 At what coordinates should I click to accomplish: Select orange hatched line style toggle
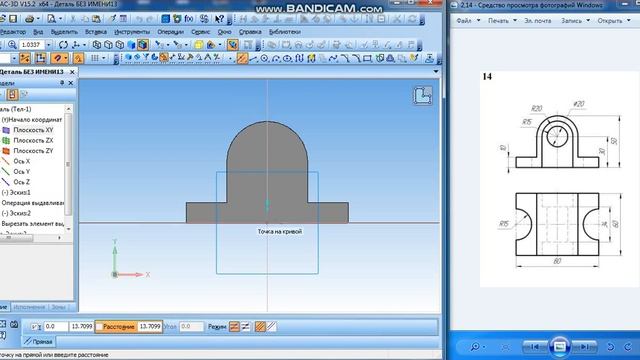point(260,327)
